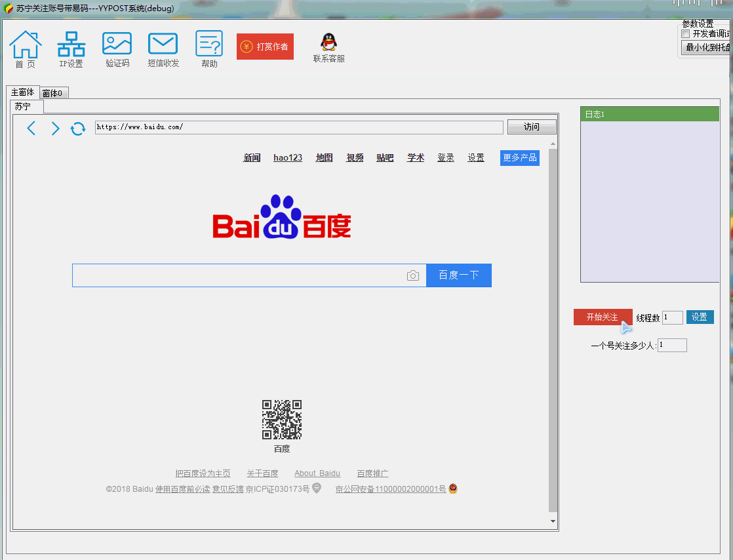
Task: Click the 线程数 input field
Action: click(x=673, y=317)
